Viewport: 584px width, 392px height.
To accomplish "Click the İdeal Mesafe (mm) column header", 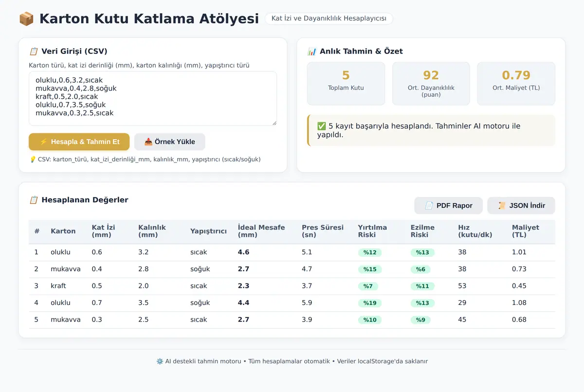I will click(x=261, y=231).
